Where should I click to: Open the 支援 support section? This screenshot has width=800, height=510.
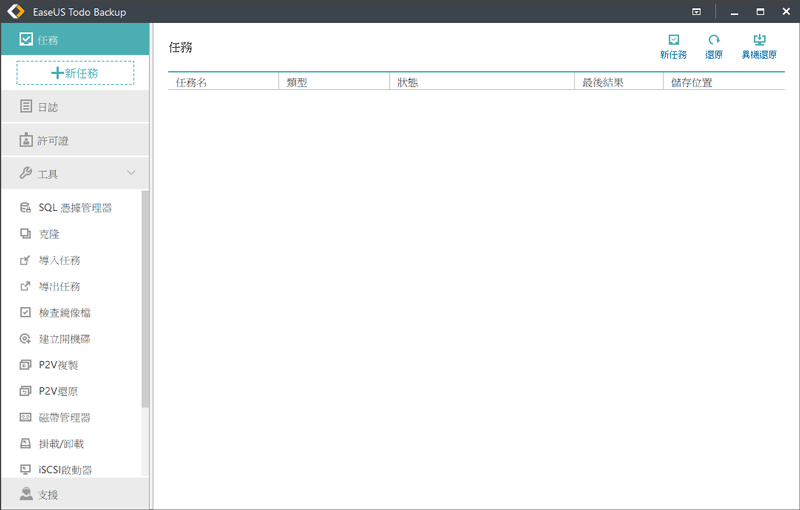click(x=47, y=495)
